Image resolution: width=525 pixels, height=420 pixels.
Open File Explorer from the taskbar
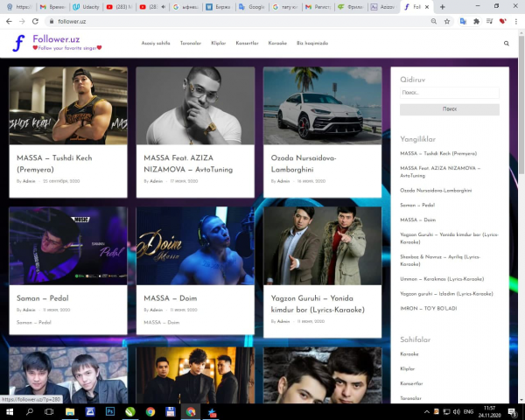coord(70,411)
